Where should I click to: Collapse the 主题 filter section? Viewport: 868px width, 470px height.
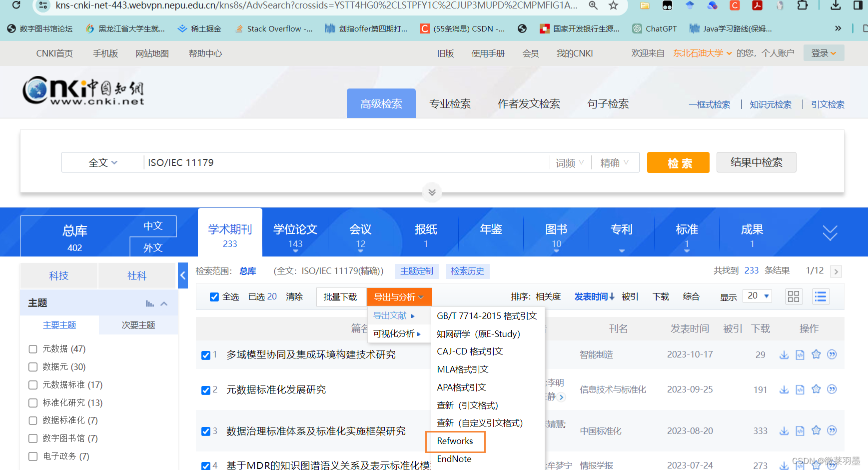point(164,303)
